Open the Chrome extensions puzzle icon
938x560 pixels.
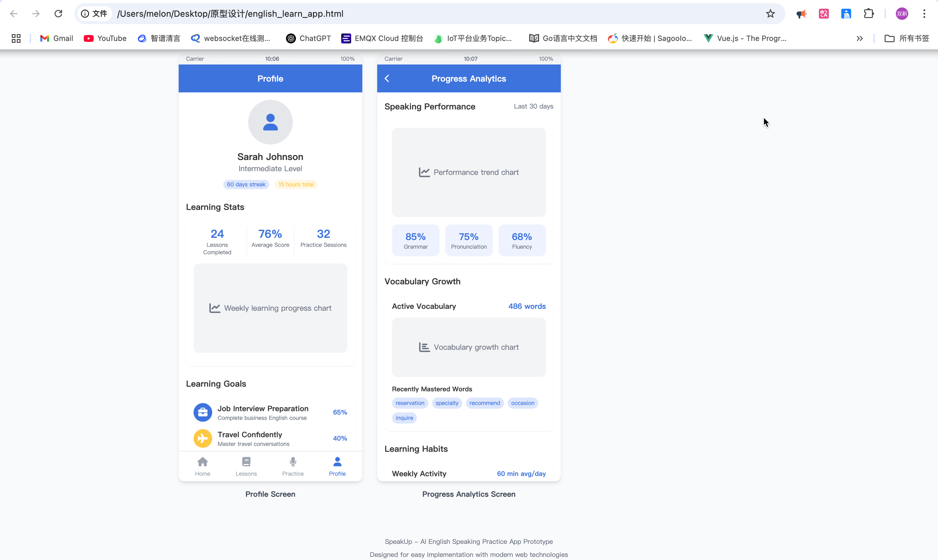pos(869,14)
